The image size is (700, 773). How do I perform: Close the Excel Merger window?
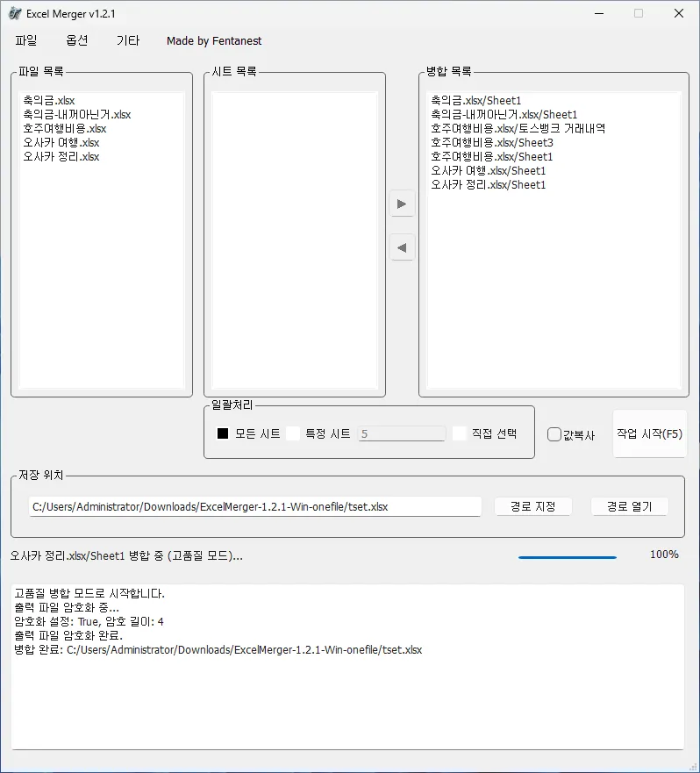[679, 14]
